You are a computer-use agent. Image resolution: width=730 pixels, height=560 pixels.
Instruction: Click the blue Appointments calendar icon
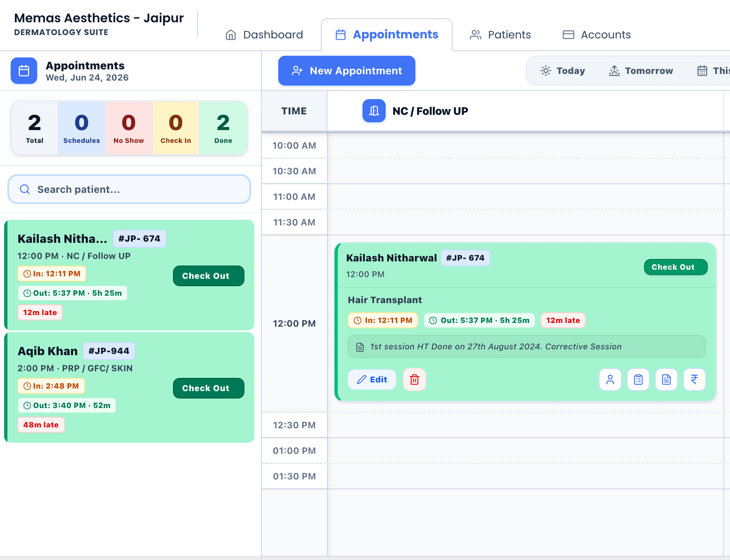24,71
